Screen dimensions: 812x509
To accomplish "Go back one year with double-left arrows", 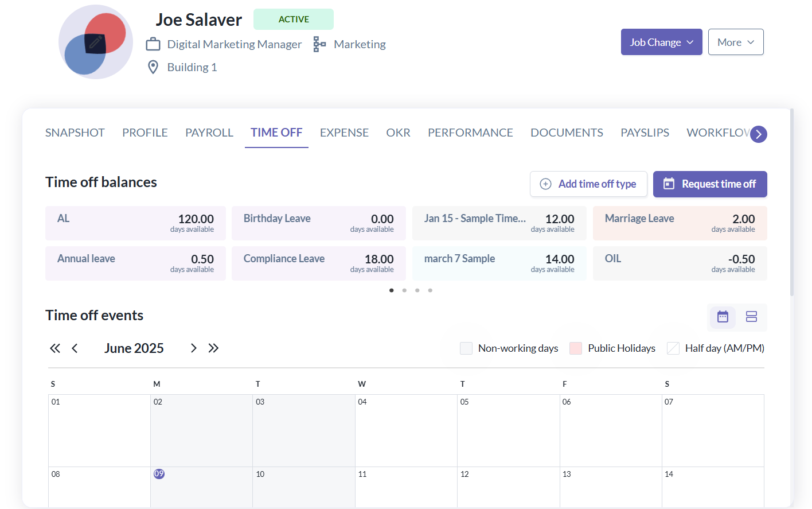I will pos(55,348).
